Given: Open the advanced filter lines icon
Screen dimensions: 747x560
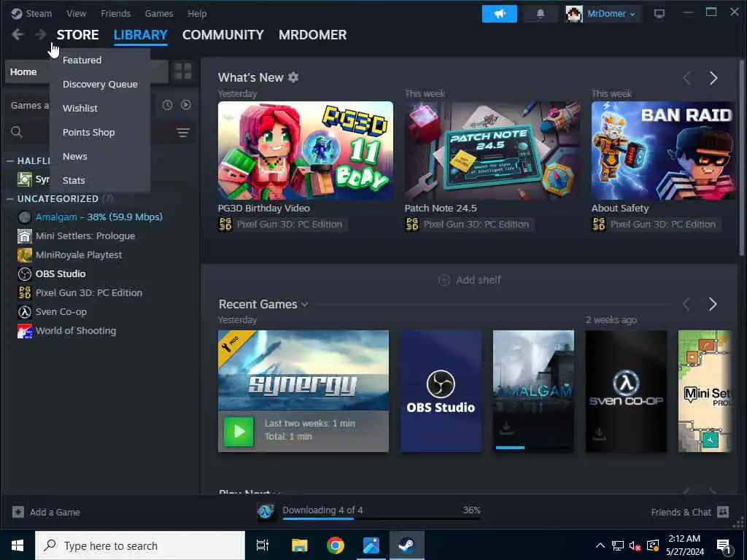Looking at the screenshot, I should 183,133.
